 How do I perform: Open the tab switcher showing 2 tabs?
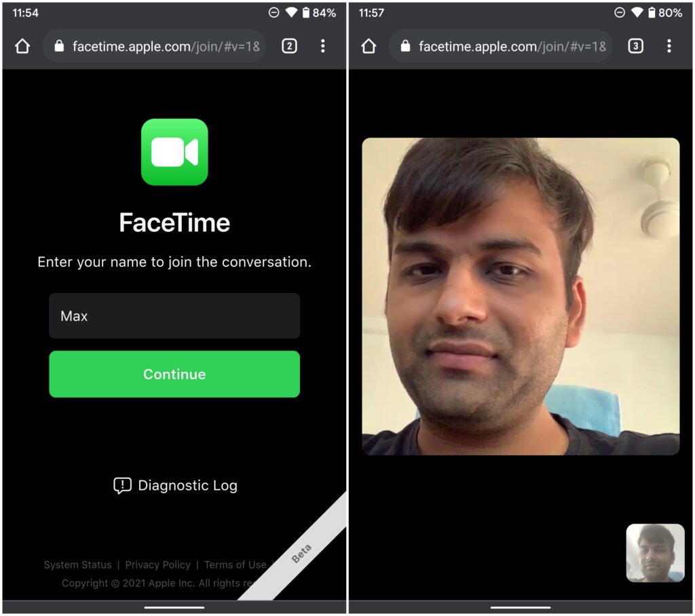point(289,46)
